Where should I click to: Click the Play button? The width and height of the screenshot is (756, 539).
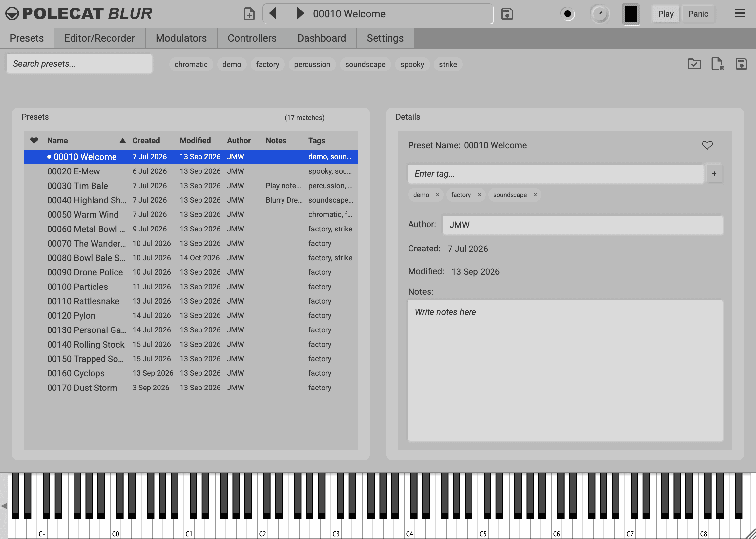point(666,14)
